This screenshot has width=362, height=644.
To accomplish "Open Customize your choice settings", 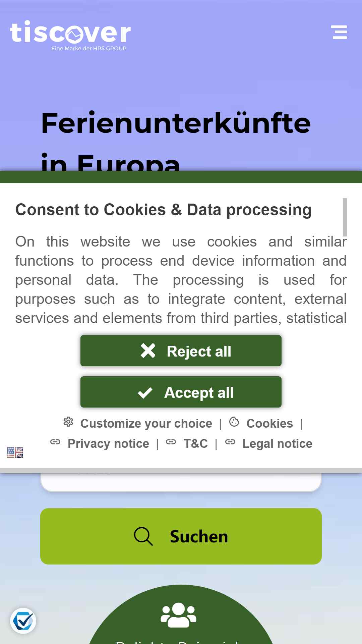I will point(146,424).
